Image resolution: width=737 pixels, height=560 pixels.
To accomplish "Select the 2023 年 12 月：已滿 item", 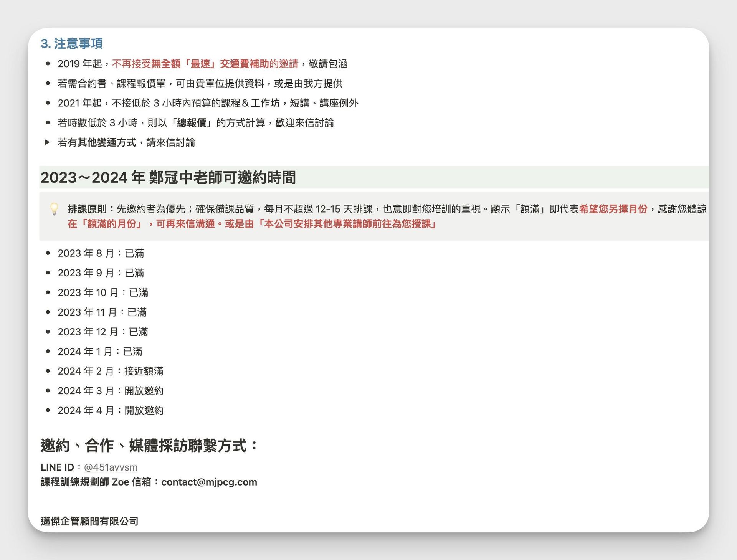I will click(102, 332).
